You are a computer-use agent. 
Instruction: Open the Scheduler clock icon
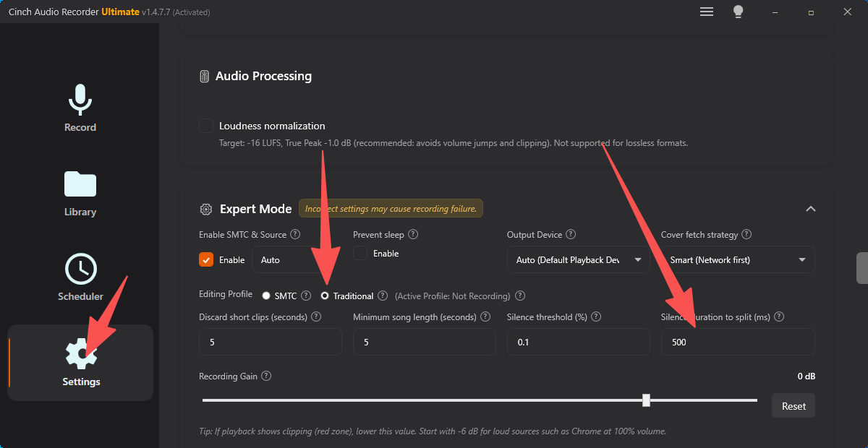(80, 269)
